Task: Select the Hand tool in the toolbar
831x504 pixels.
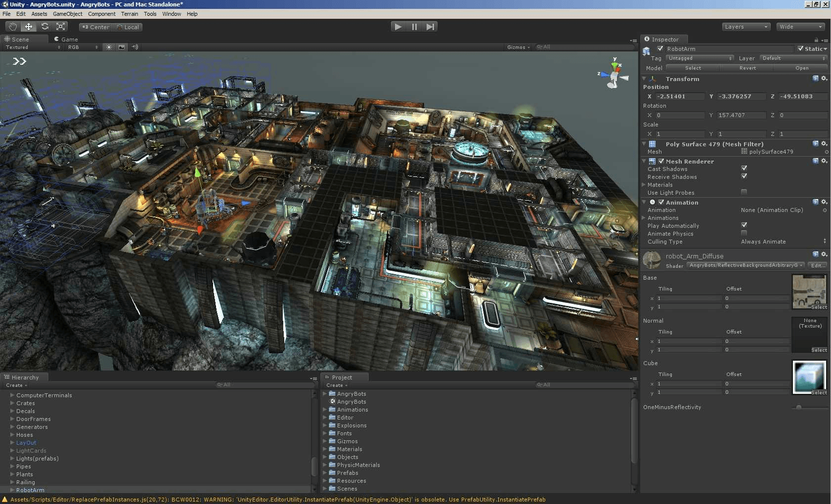Action: point(12,27)
